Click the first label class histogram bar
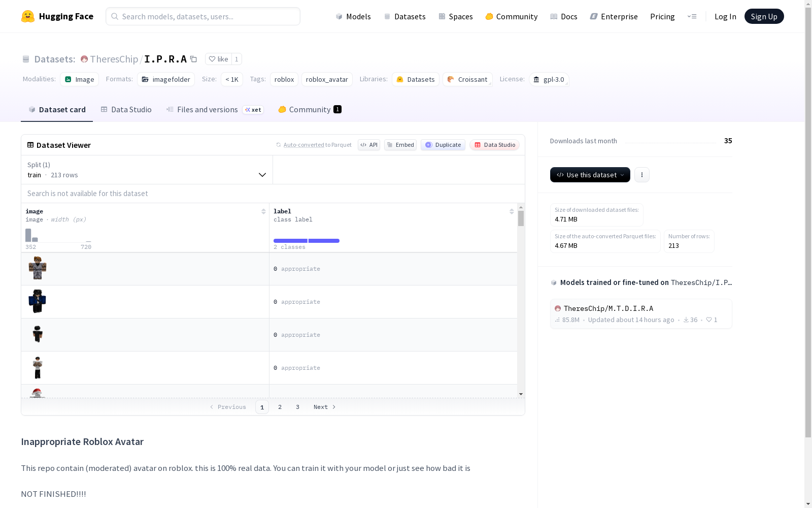The width and height of the screenshot is (812, 508). tap(290, 241)
